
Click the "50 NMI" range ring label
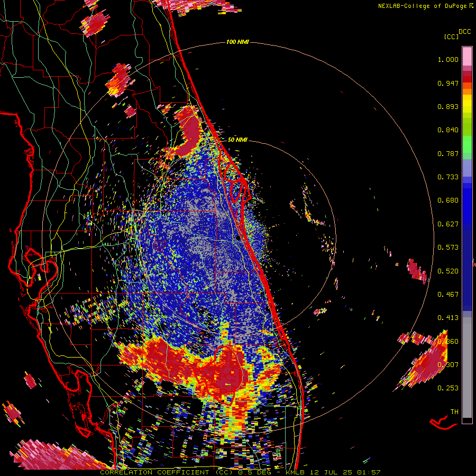237,140
